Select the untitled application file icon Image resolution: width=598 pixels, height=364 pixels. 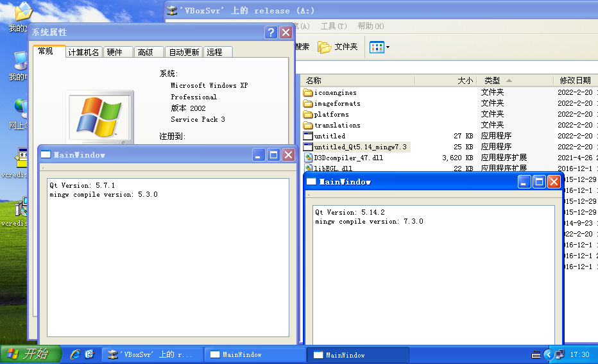(308, 136)
